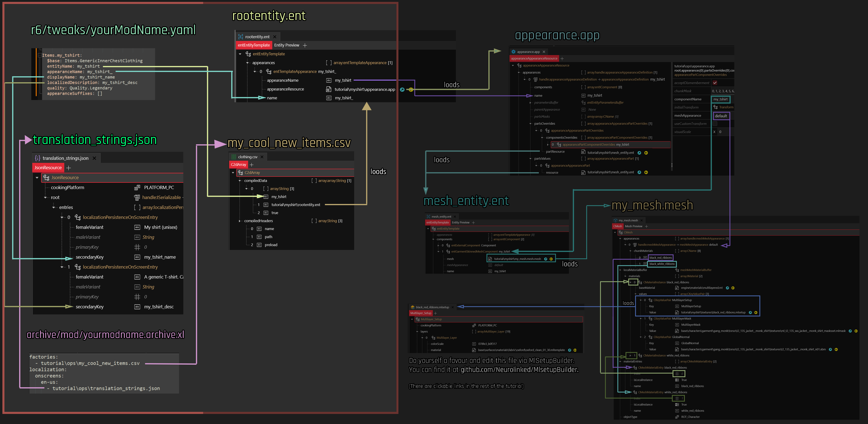The image size is (868, 424).
Task: Click teal open icon next to my_mesh.mesh path
Action: (545, 259)
